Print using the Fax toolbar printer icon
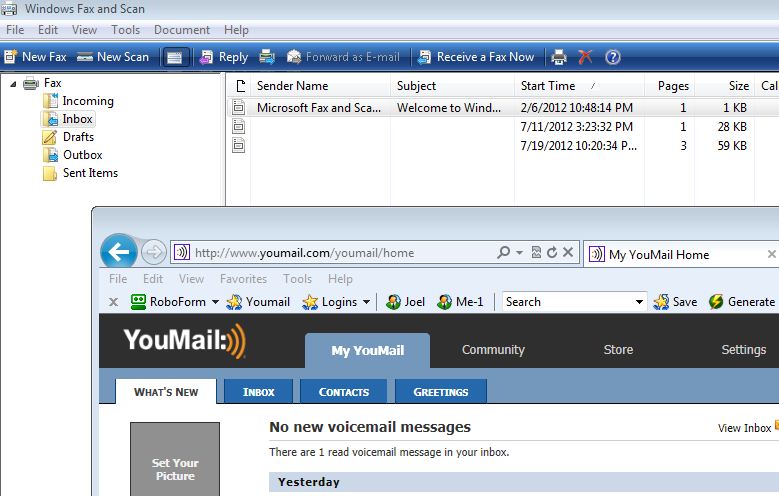Screen dimensions: 779x496 coord(559,57)
